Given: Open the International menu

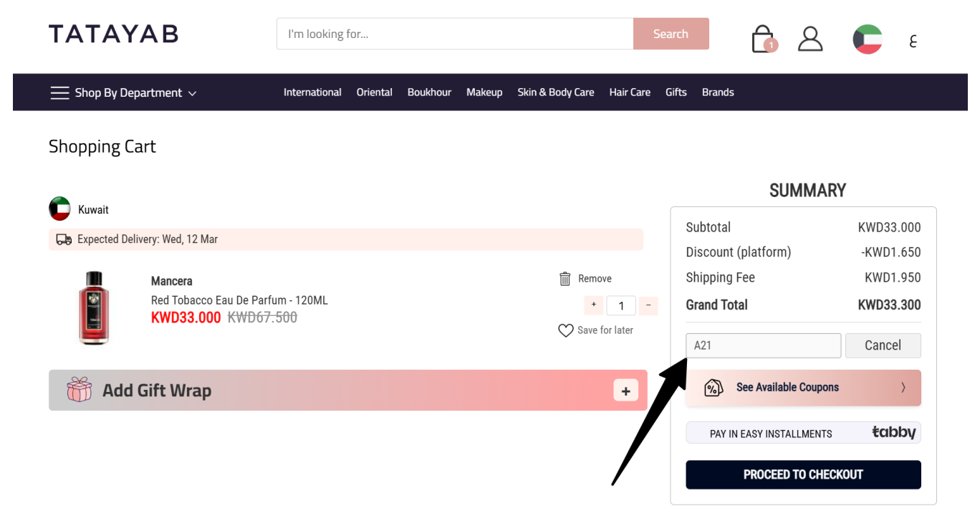Looking at the screenshot, I should point(312,92).
